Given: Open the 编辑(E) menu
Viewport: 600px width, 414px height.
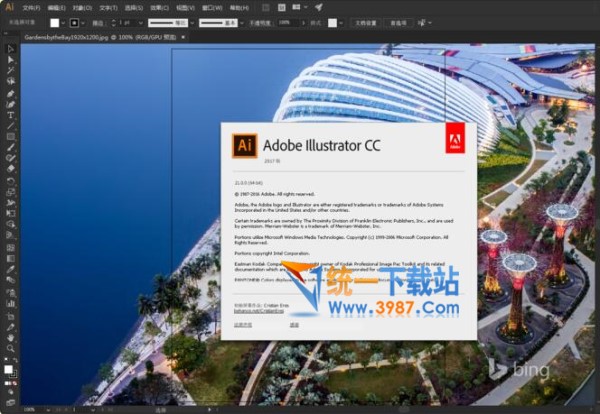Looking at the screenshot, I should click(x=57, y=8).
